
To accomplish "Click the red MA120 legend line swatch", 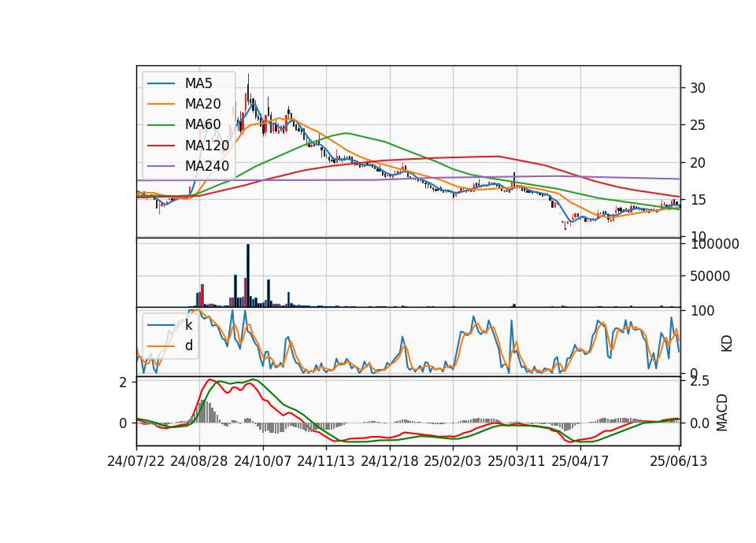I will [161, 146].
